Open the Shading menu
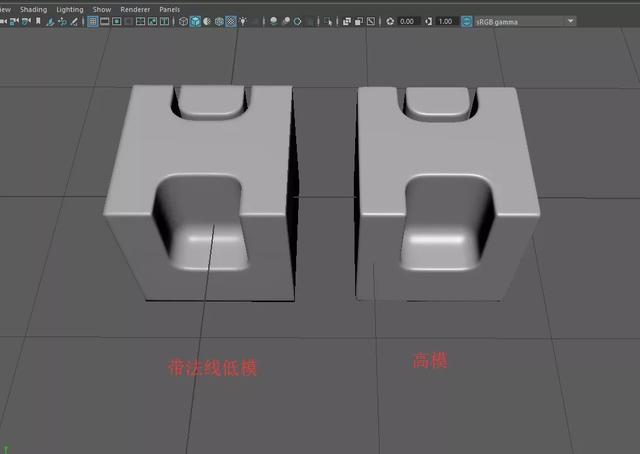This screenshot has width=640, height=454. click(33, 9)
